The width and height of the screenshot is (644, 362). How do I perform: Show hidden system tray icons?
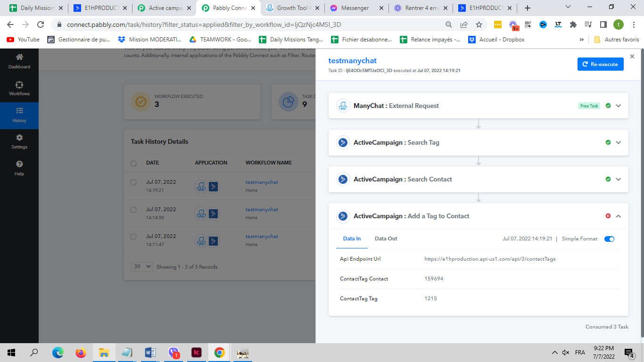(555, 353)
